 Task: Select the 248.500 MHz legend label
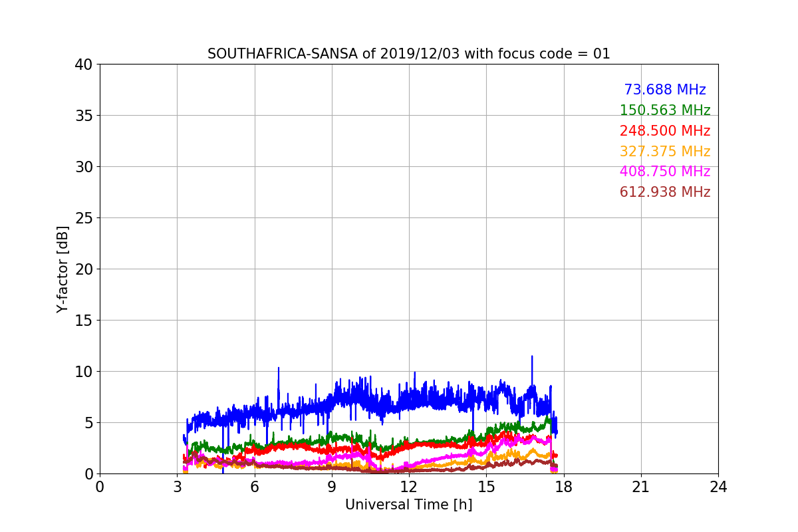pyautogui.click(x=665, y=131)
